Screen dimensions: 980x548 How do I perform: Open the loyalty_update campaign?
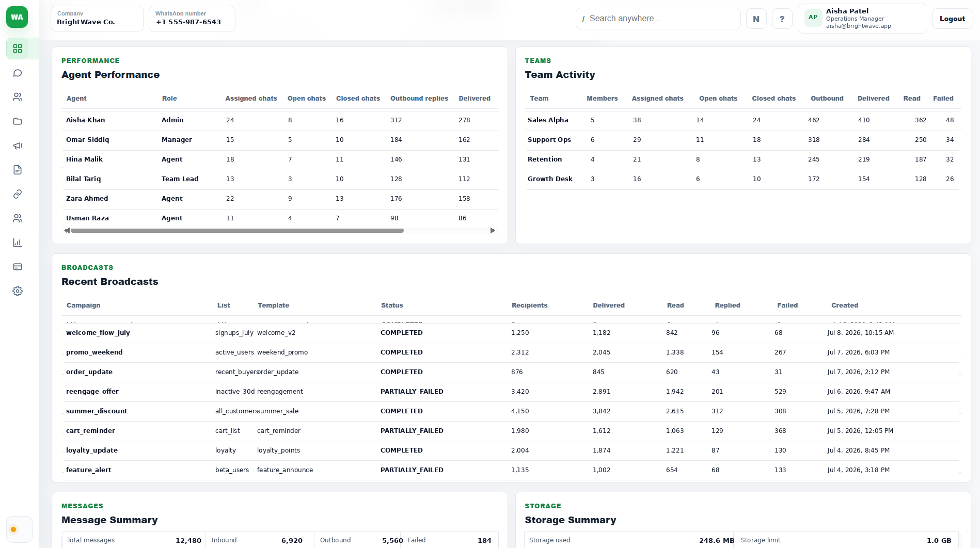(92, 450)
